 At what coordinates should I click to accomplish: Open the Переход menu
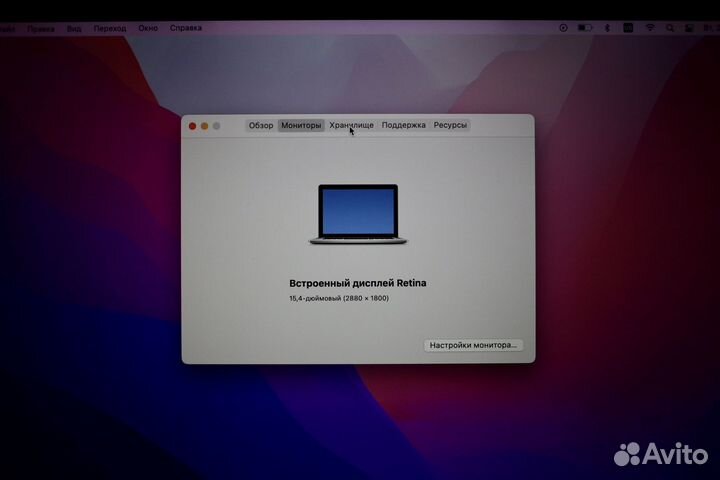[x=110, y=28]
